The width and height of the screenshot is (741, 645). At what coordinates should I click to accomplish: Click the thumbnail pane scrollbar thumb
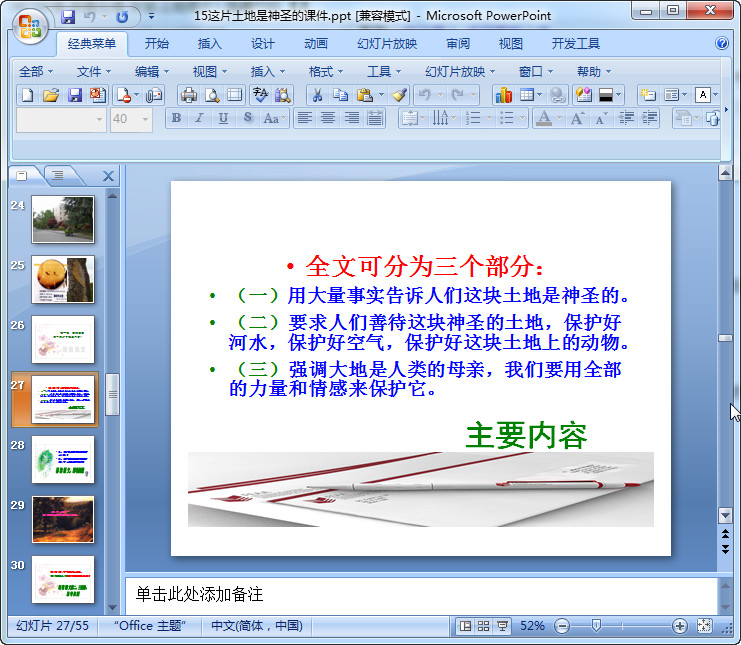(x=112, y=395)
